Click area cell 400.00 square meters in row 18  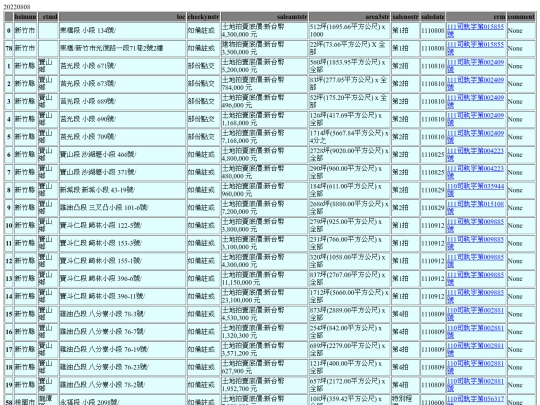(349, 367)
